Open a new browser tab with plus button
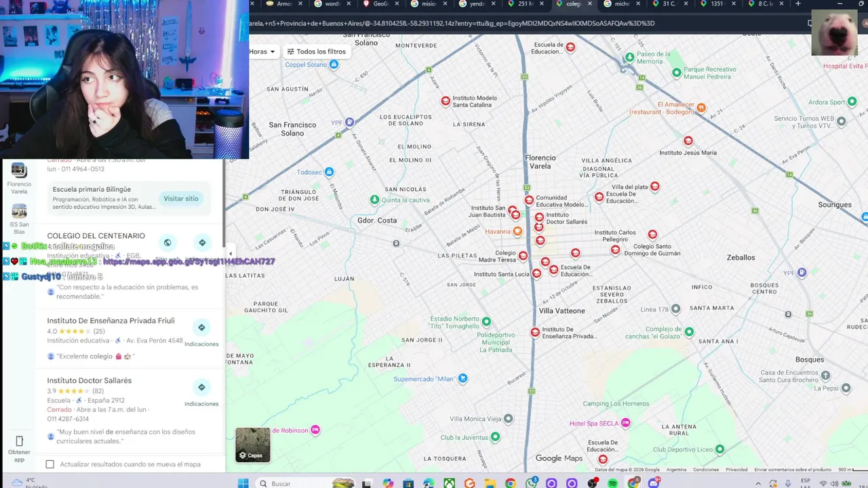The image size is (868, 488). (x=798, y=4)
